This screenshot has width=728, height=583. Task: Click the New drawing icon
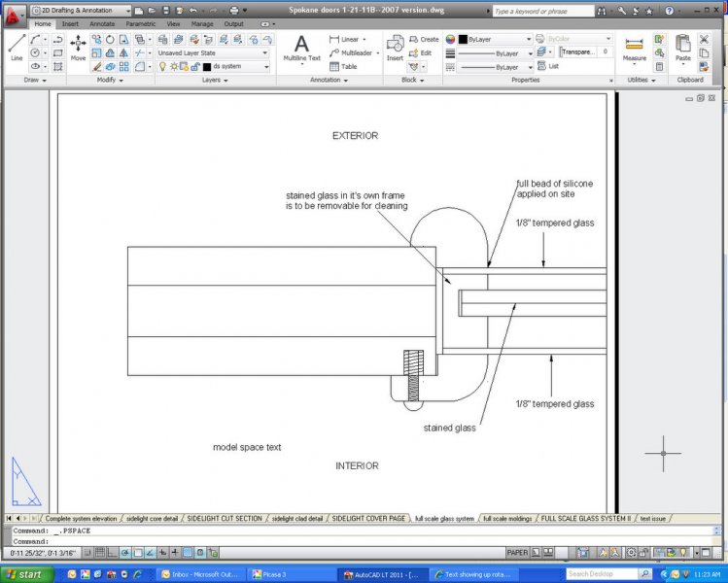coord(138,11)
